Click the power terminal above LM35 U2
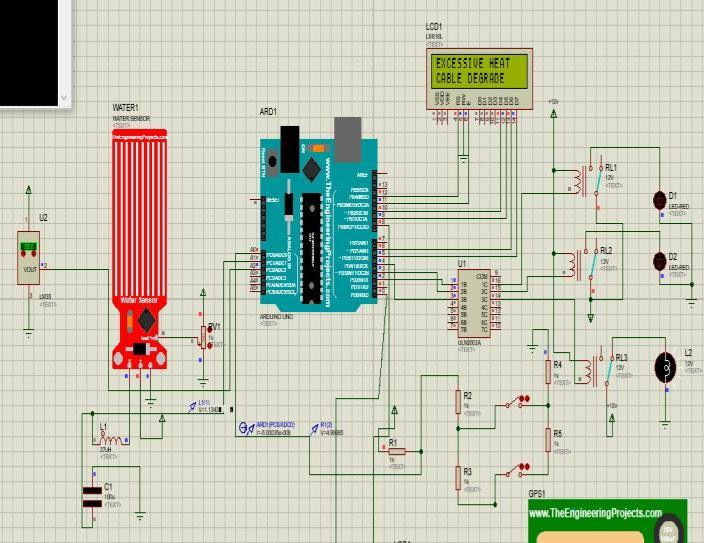This screenshot has height=543, width=704. [29, 190]
